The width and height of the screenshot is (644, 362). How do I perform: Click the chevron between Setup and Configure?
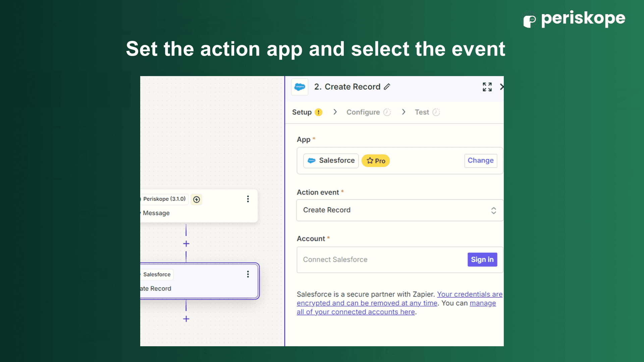[335, 112]
